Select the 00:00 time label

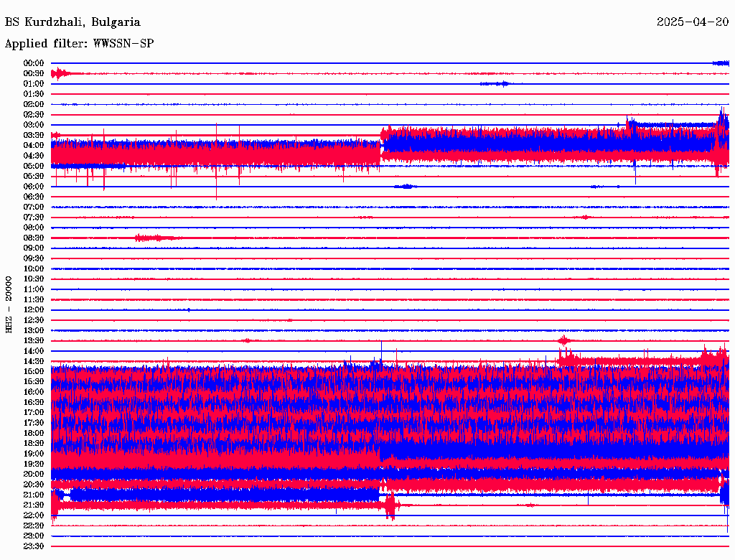click(x=34, y=63)
